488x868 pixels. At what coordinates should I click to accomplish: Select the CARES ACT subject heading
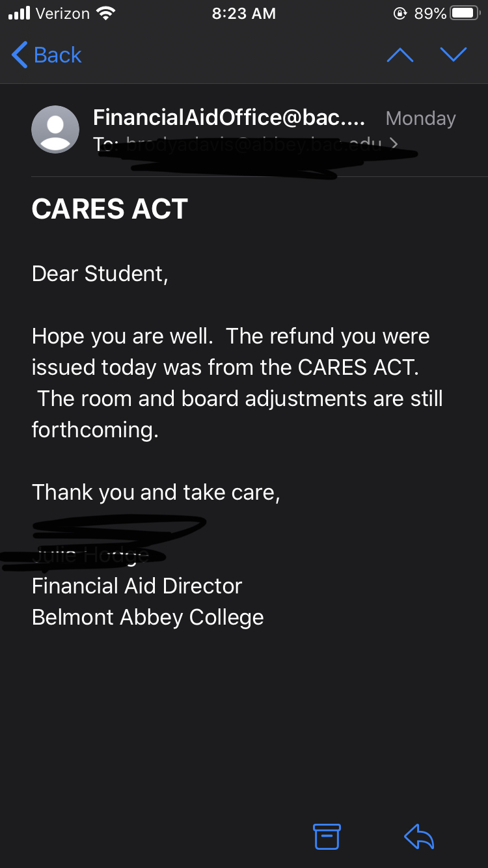110,210
